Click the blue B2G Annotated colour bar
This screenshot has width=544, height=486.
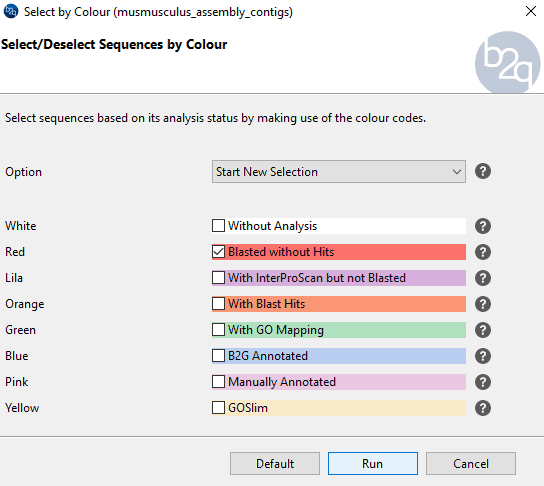point(339,356)
